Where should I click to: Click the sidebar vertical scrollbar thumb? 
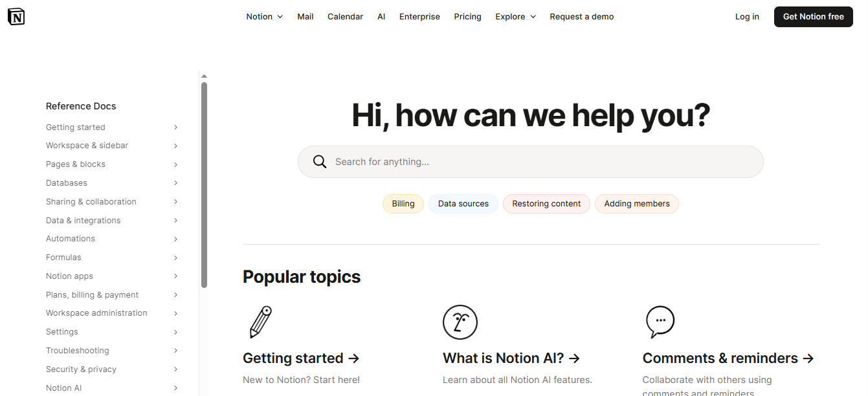205,184
